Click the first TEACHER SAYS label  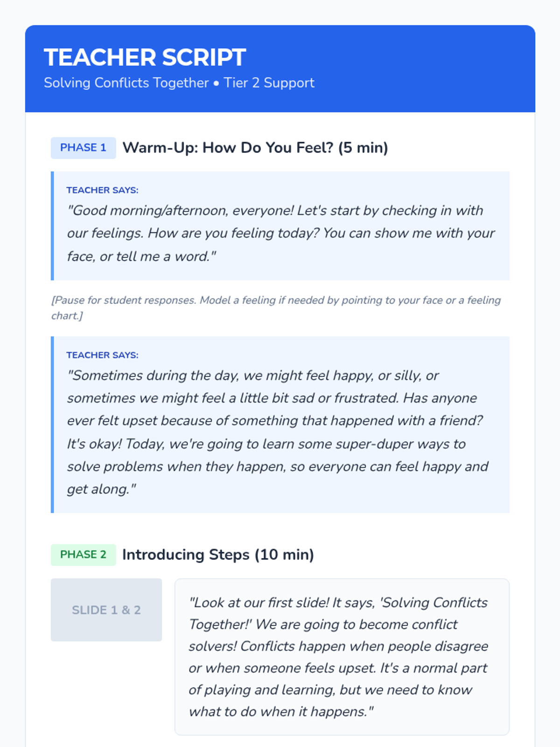[102, 190]
